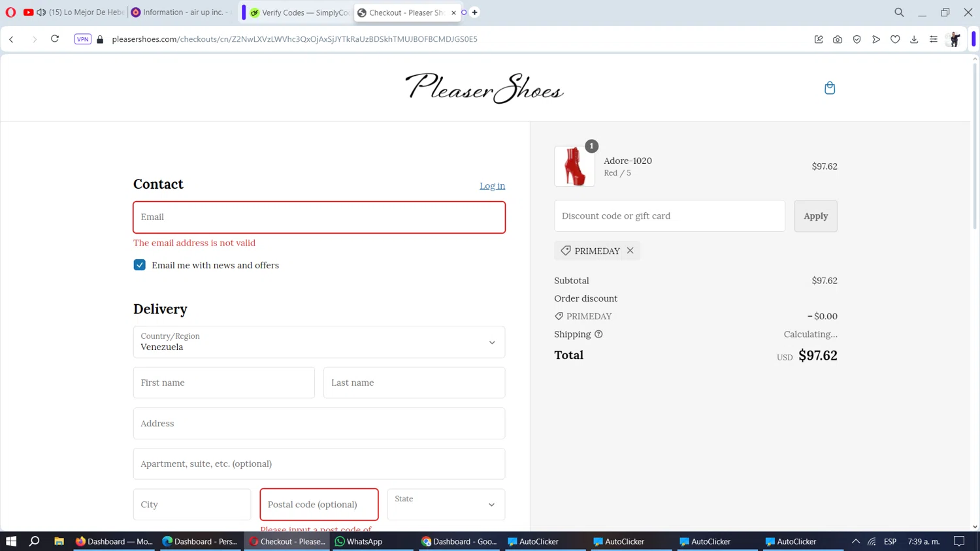980x551 pixels.
Task: Go back to previous page
Action: (x=12, y=39)
